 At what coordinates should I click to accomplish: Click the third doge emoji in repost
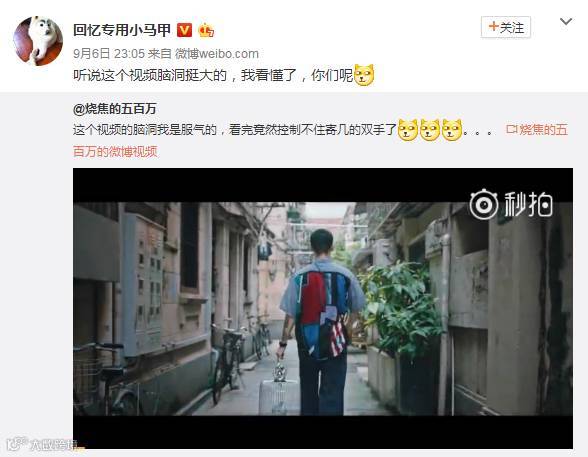tap(452, 130)
